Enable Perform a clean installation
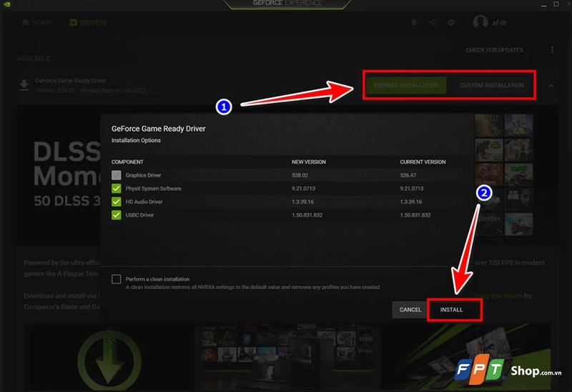This screenshot has width=572, height=392. tap(117, 279)
